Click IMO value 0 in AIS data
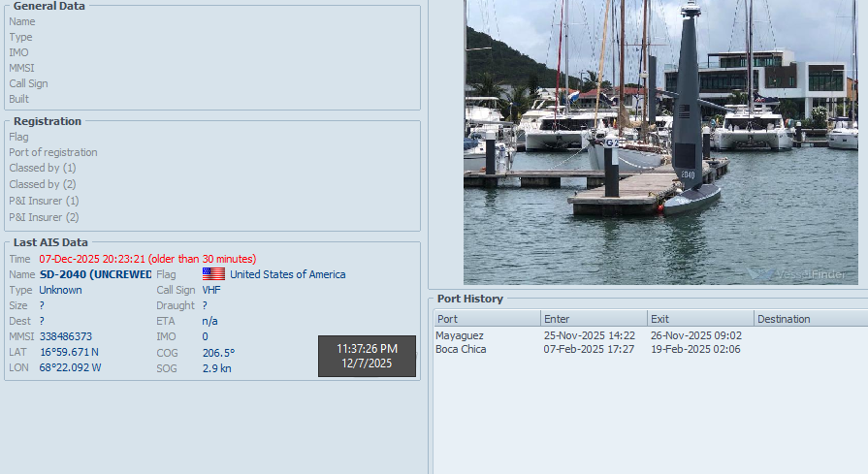This screenshot has height=474, width=868. pyautogui.click(x=205, y=336)
